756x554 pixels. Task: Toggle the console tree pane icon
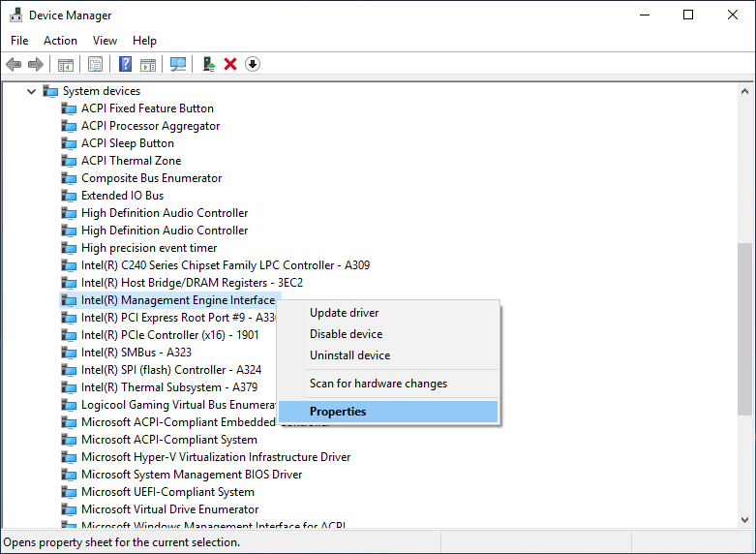(x=66, y=64)
